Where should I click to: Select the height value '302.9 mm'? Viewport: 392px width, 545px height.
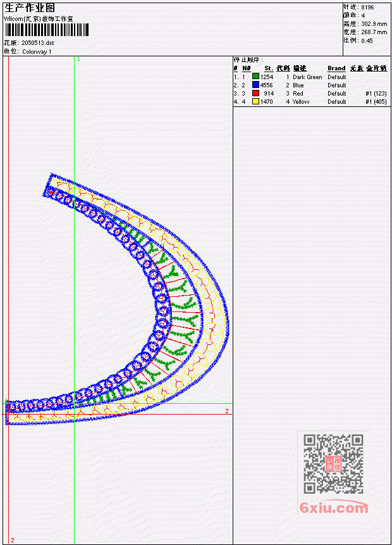click(374, 24)
